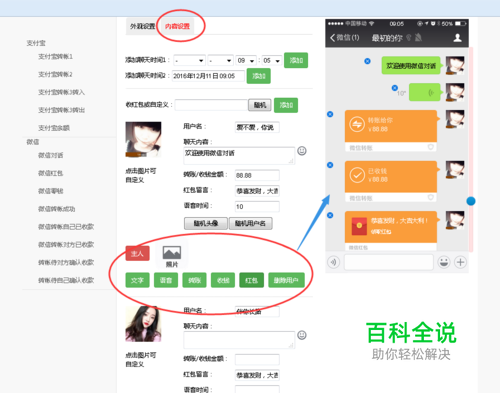500x393 pixels.
Task: Click the green 语音 button
Action: point(166,280)
